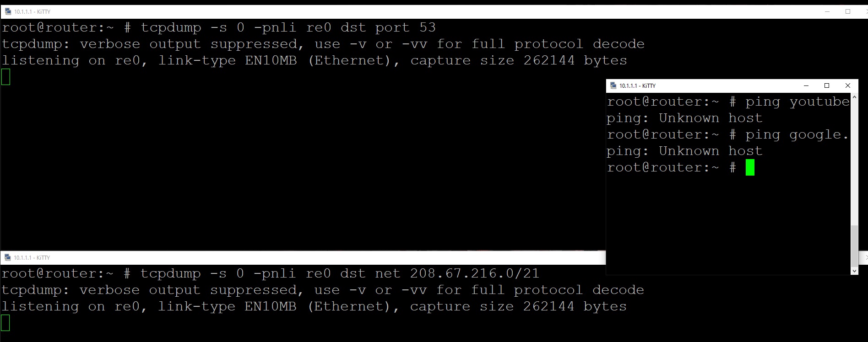Image resolution: width=868 pixels, height=342 pixels.
Task: Click KiTTY icon in port 53 tcpdump window
Action: [8, 12]
